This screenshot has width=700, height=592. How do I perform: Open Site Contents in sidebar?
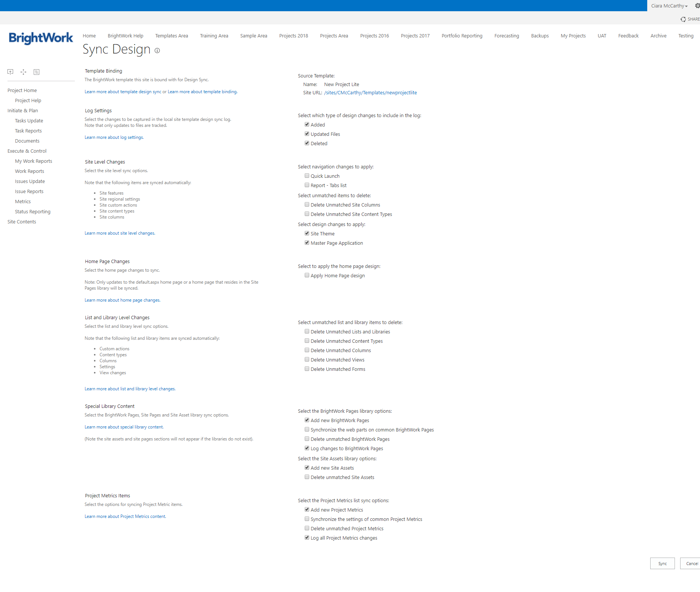click(22, 222)
